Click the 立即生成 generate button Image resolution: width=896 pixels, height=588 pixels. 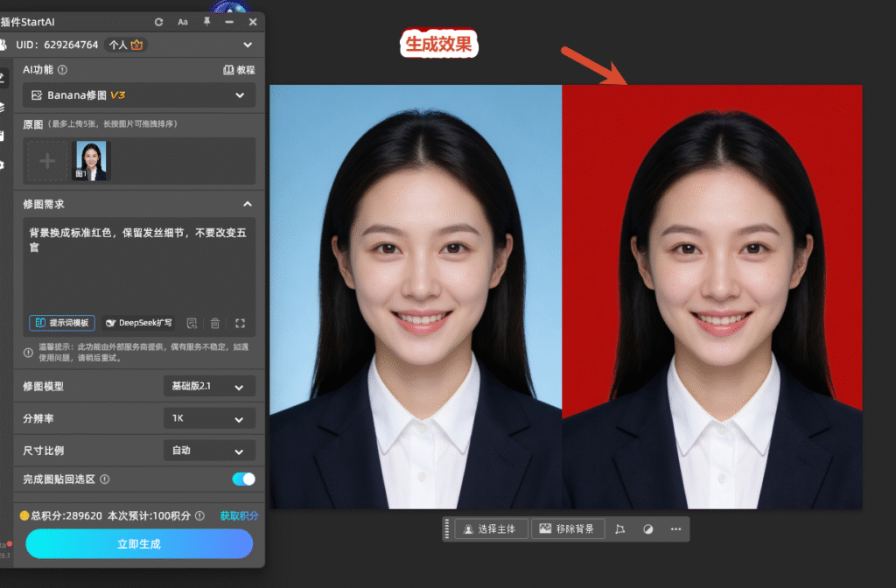tap(139, 543)
